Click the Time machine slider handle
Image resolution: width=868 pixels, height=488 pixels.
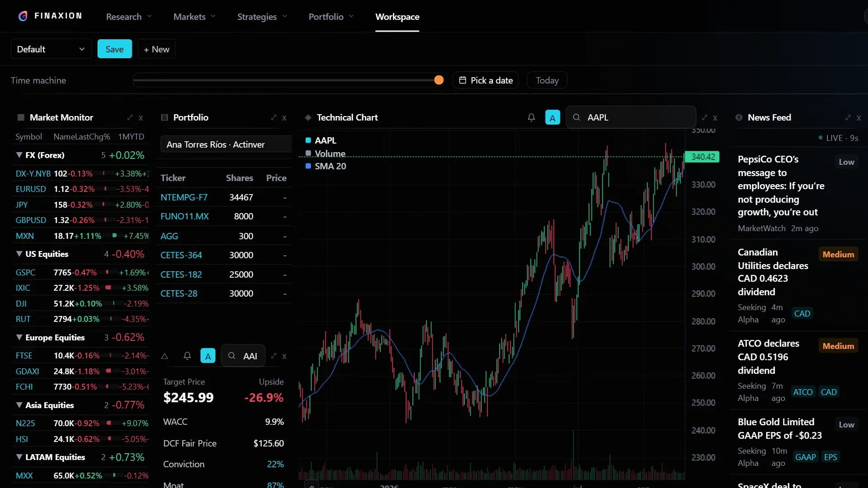pos(439,80)
